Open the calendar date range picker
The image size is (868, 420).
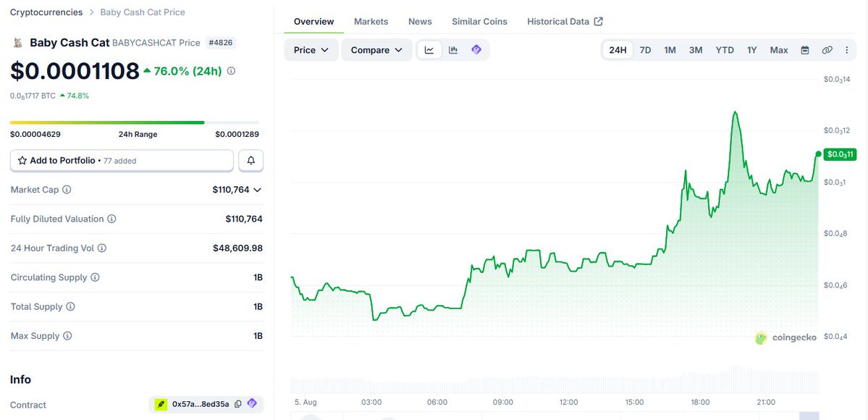coord(805,50)
